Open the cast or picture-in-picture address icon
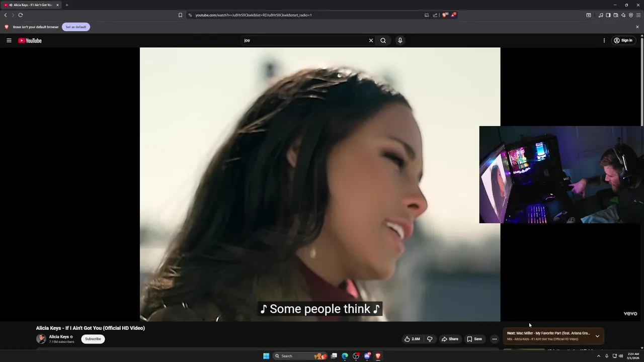Screen dimensions: 644x362 427,15
